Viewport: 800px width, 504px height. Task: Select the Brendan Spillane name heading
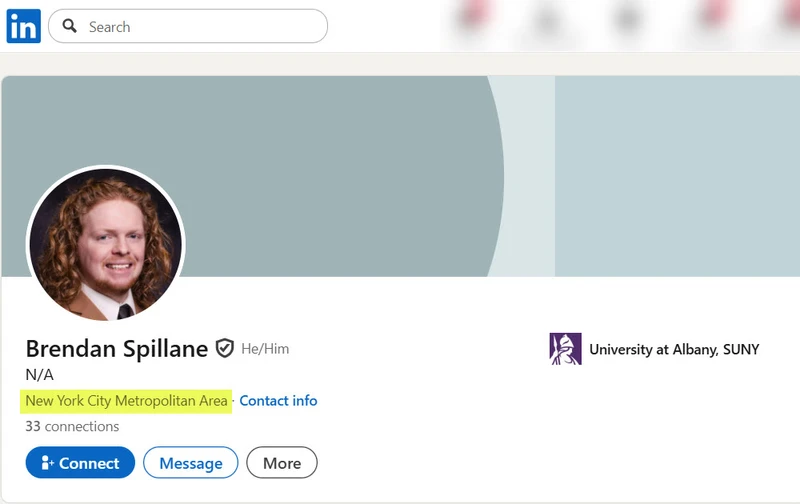pos(117,349)
